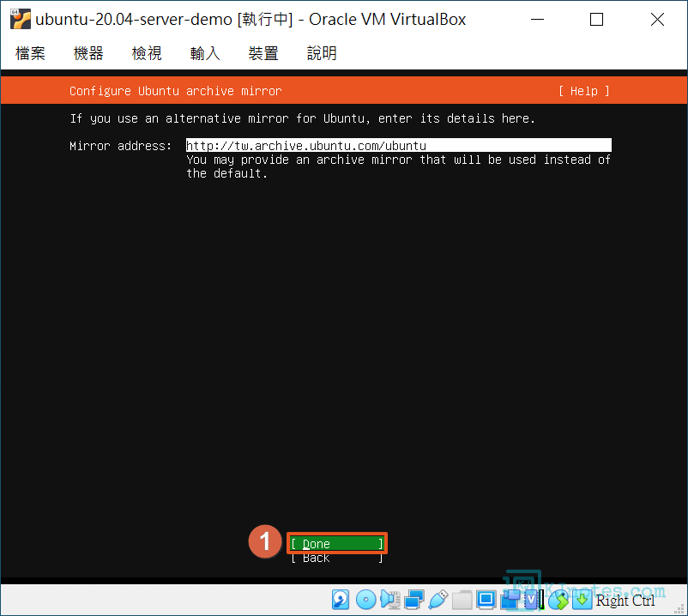Screen dimensions: 688x616
Task: Click the Mirror address input field
Action: point(398,145)
